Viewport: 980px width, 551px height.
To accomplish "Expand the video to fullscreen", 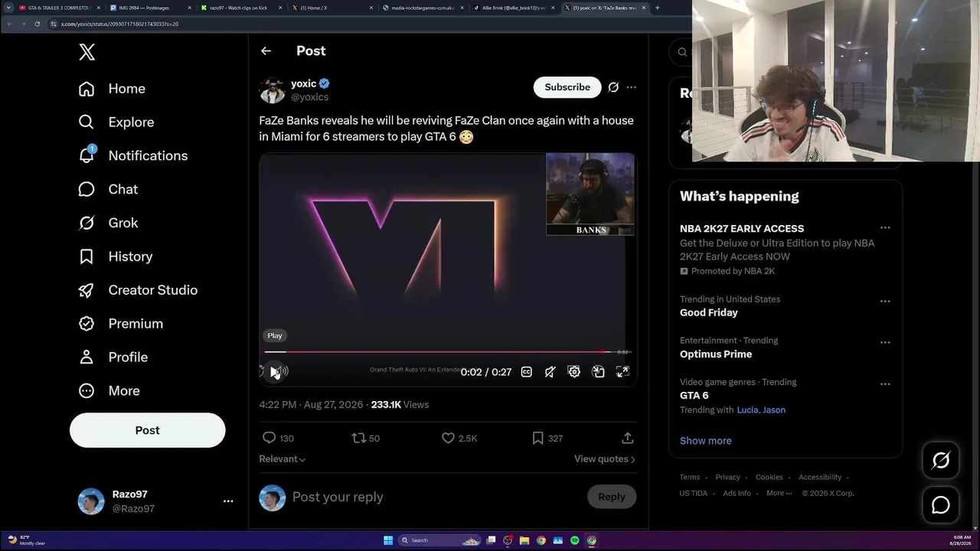I will click(x=622, y=372).
